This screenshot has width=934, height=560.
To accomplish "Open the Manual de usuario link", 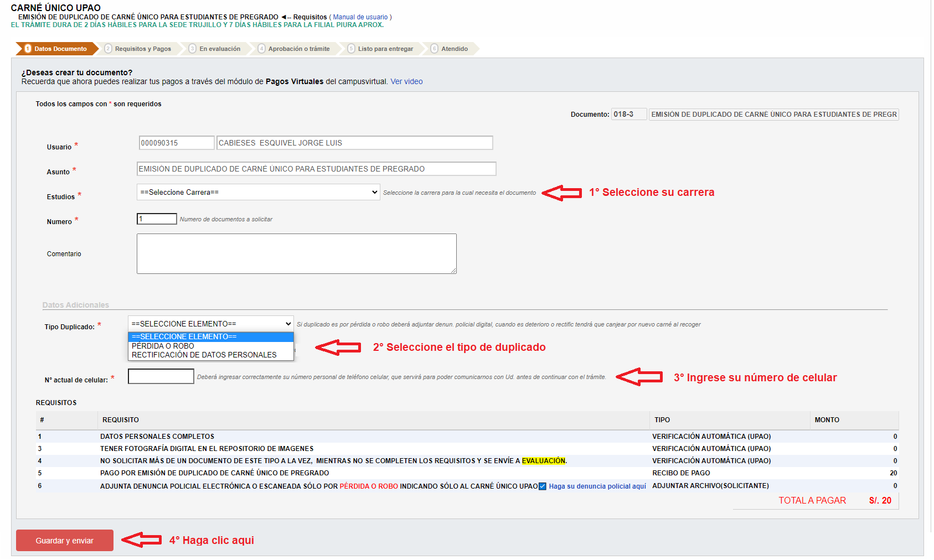I will [360, 17].
